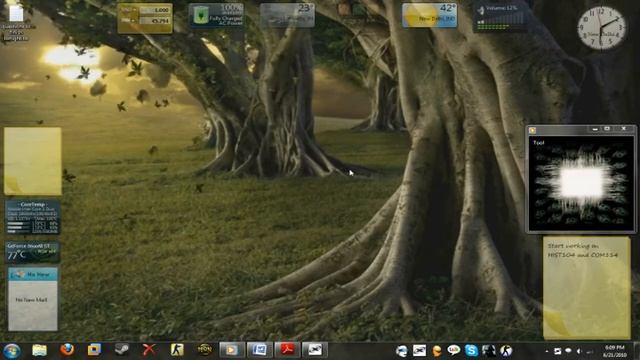Click the CoreTemp gadget
This screenshot has height=360, width=640.
point(33,217)
